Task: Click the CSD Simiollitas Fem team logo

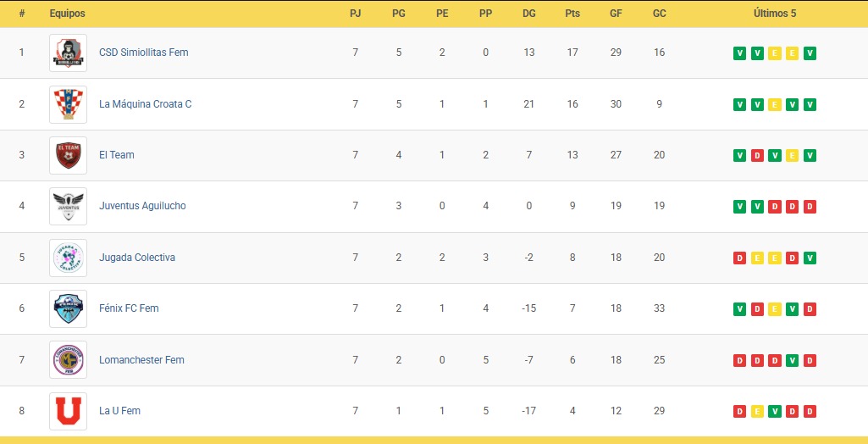Action: tap(68, 53)
